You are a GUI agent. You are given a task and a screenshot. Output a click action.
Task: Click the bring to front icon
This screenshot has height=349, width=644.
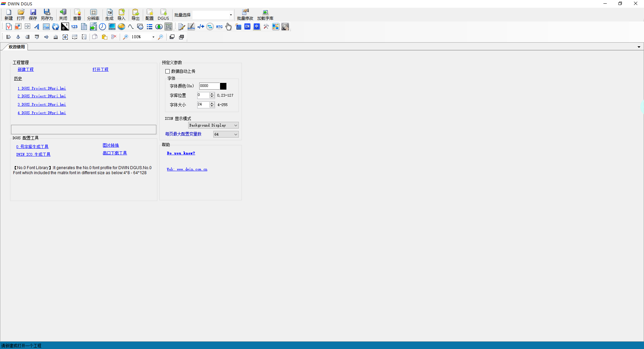point(172,37)
